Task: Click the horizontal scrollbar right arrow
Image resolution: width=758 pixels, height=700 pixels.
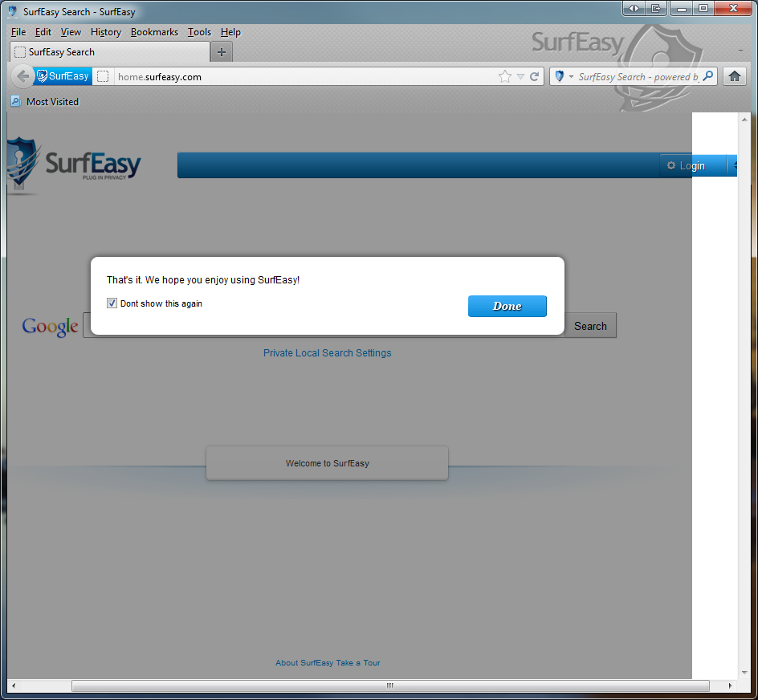Action: pyautogui.click(x=730, y=686)
